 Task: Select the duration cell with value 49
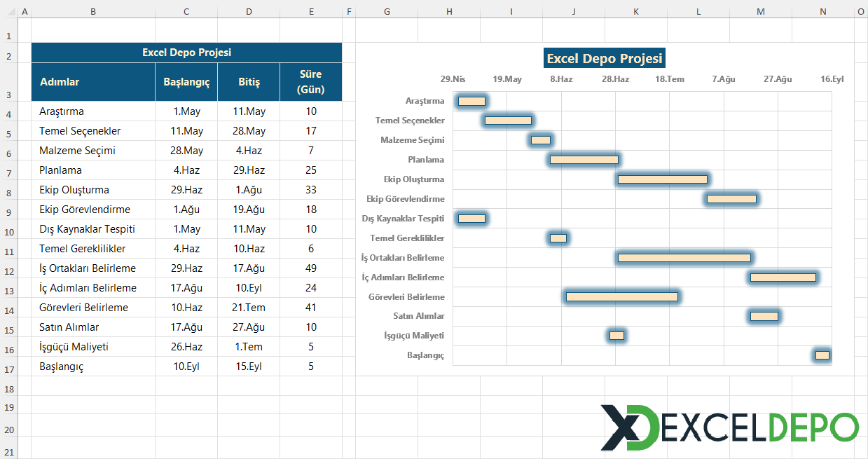point(311,268)
